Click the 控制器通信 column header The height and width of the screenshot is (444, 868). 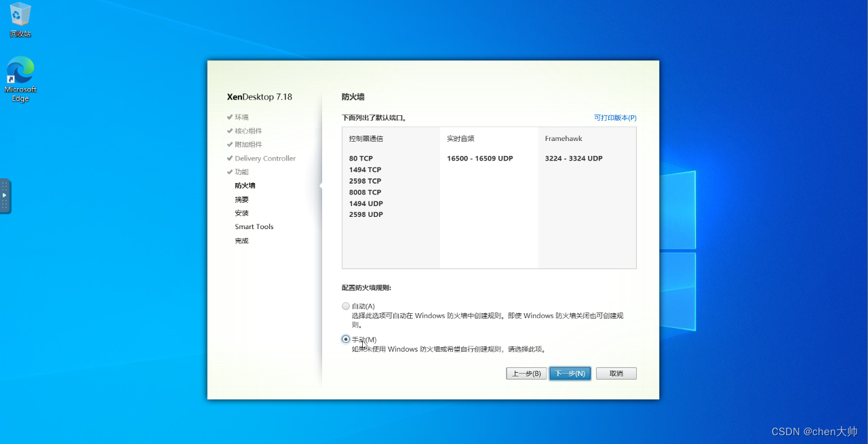(x=366, y=139)
